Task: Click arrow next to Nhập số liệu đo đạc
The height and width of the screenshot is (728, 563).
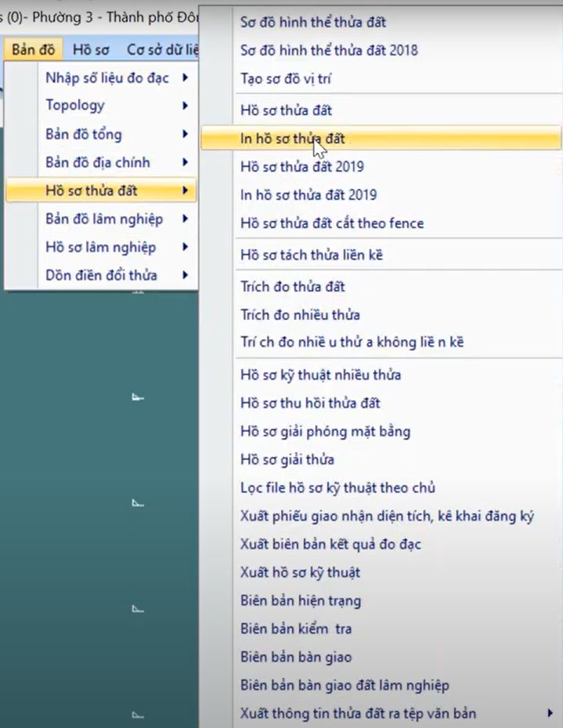Action: pyautogui.click(x=185, y=78)
